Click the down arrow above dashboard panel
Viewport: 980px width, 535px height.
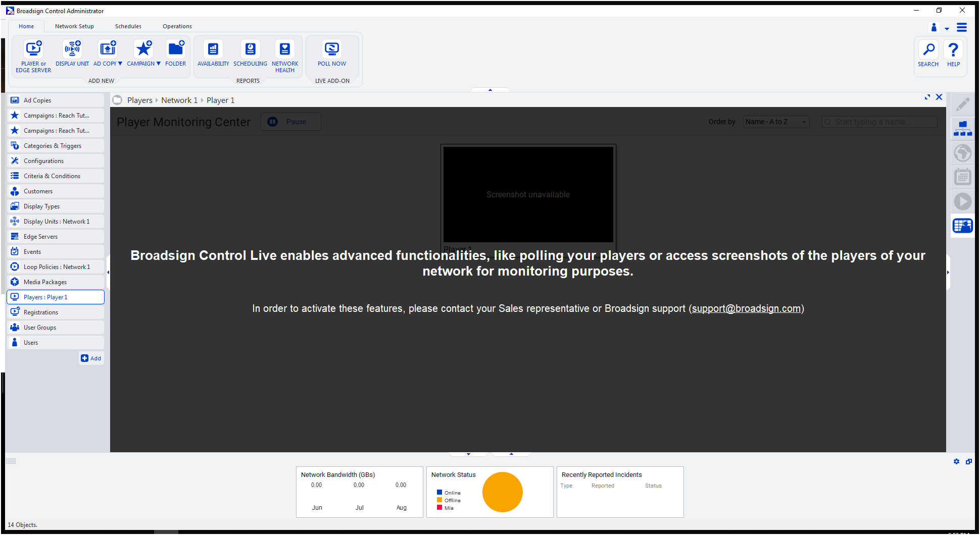[468, 454]
